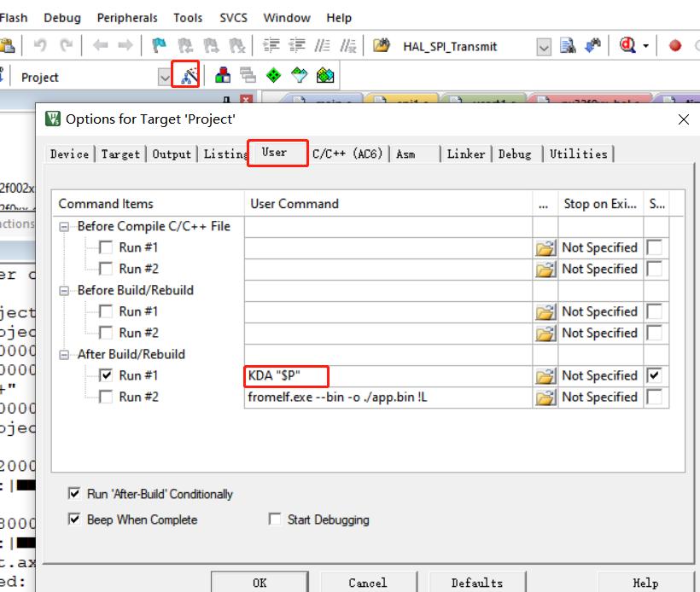This screenshot has height=592, width=700.
Task: Uncheck After Build/Rebuild Run #1 checkbox
Action: (x=106, y=375)
